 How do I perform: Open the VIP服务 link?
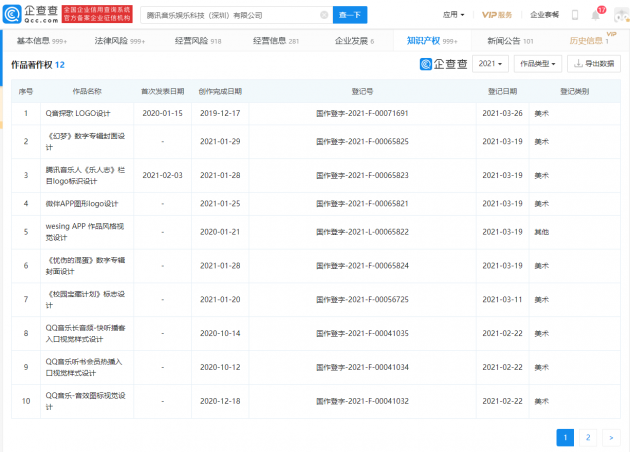tap(497, 15)
